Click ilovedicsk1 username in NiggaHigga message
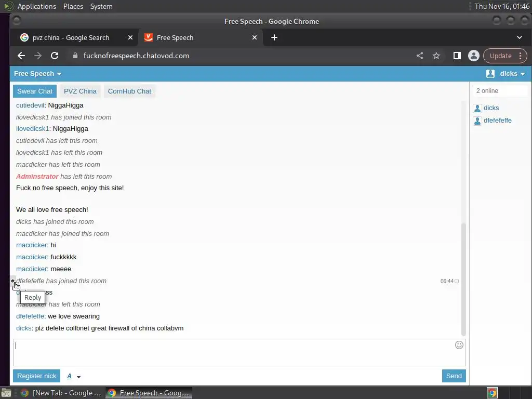The width and height of the screenshot is (532, 399). [33, 129]
